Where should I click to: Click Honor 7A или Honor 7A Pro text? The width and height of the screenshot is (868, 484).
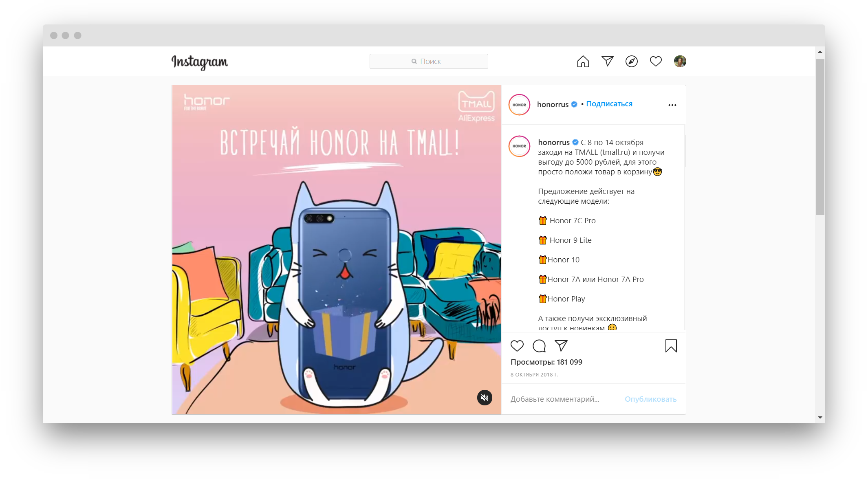(596, 279)
